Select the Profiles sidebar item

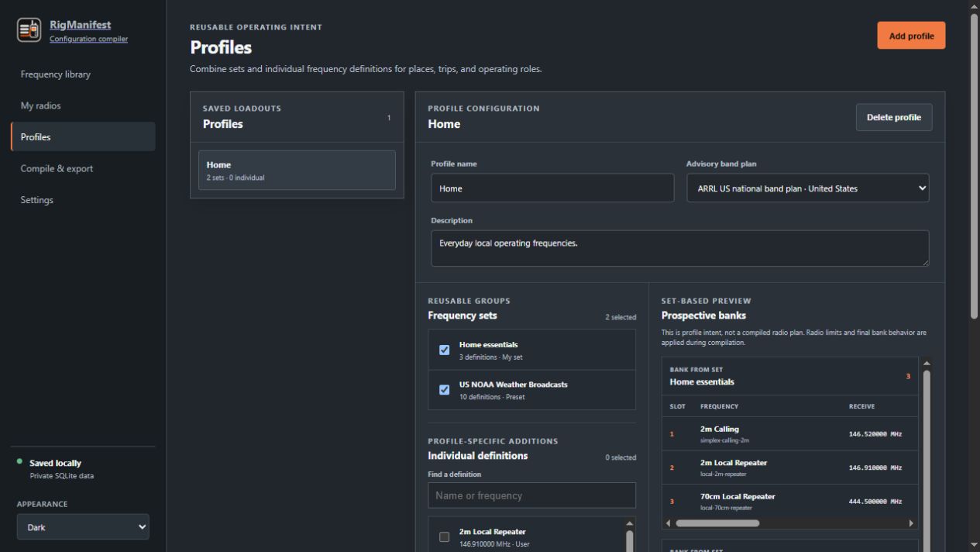(x=83, y=137)
